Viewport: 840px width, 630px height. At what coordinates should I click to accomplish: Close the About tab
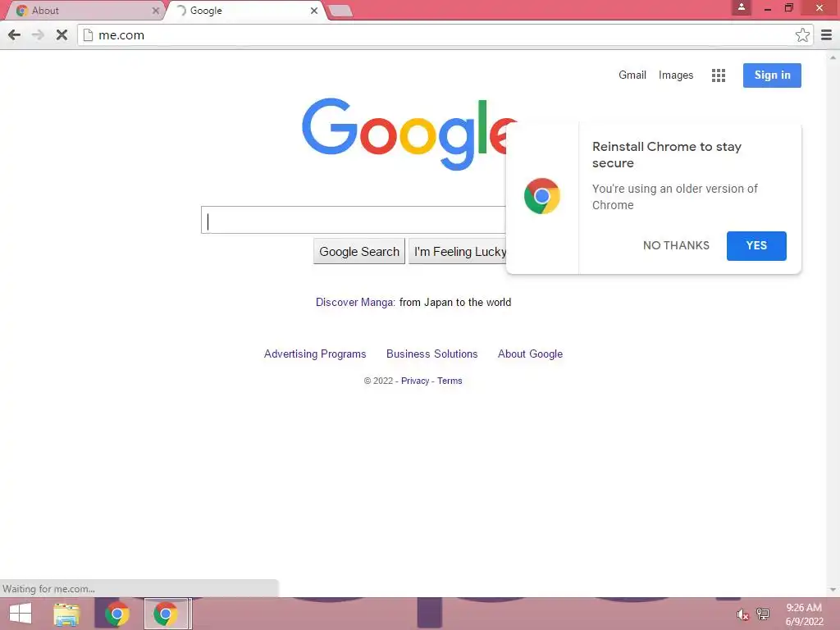[x=155, y=11]
